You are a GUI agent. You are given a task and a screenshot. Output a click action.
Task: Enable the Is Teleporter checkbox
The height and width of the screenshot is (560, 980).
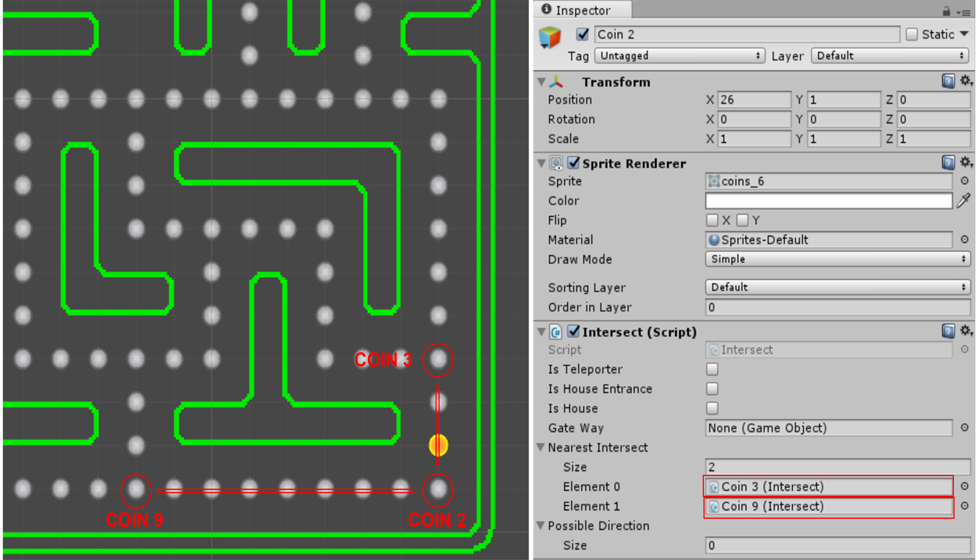(x=712, y=369)
